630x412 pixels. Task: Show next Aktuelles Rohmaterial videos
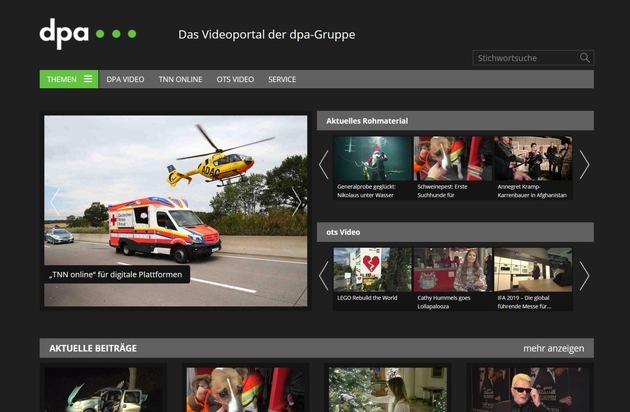[x=585, y=165]
